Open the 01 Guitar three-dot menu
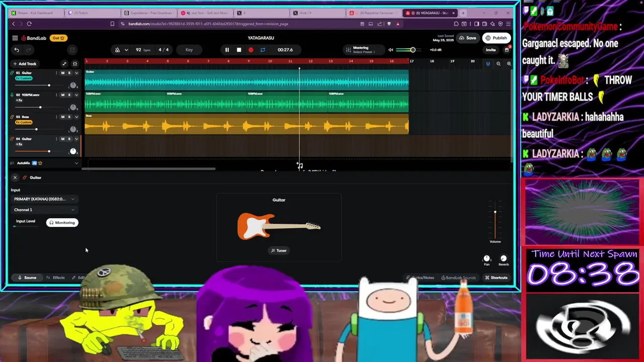644x362 pixels. [x=56, y=73]
